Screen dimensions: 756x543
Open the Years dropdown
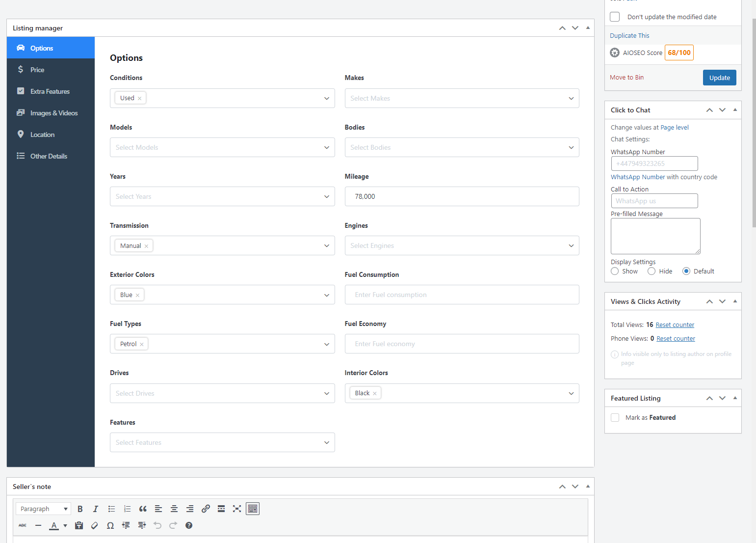click(222, 196)
